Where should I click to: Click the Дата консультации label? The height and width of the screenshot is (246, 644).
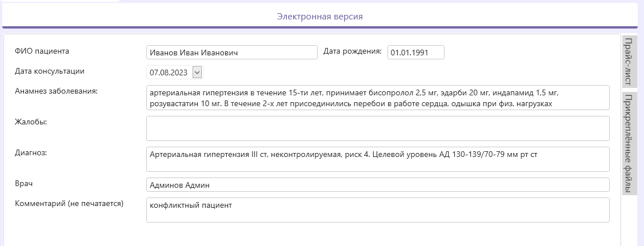pyautogui.click(x=50, y=71)
